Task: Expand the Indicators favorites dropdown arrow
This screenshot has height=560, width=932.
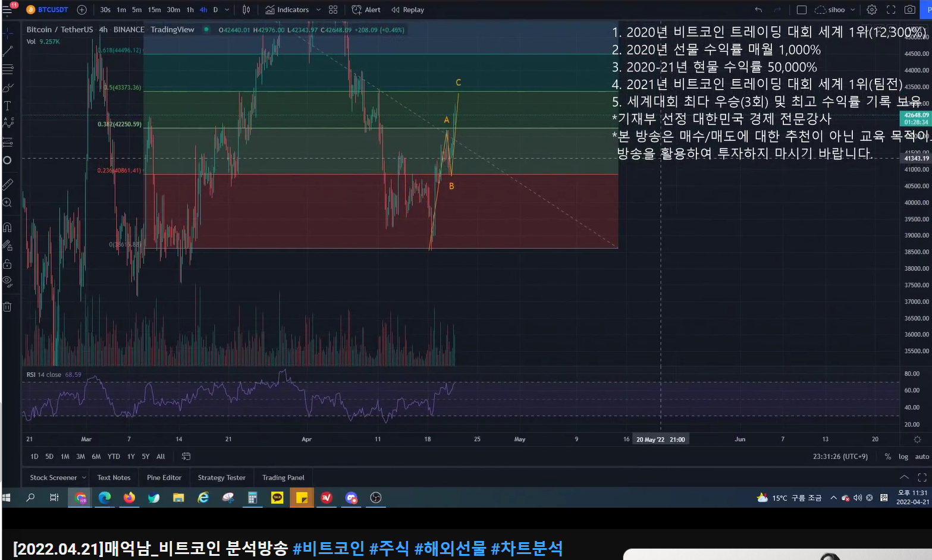Action: pyautogui.click(x=318, y=10)
